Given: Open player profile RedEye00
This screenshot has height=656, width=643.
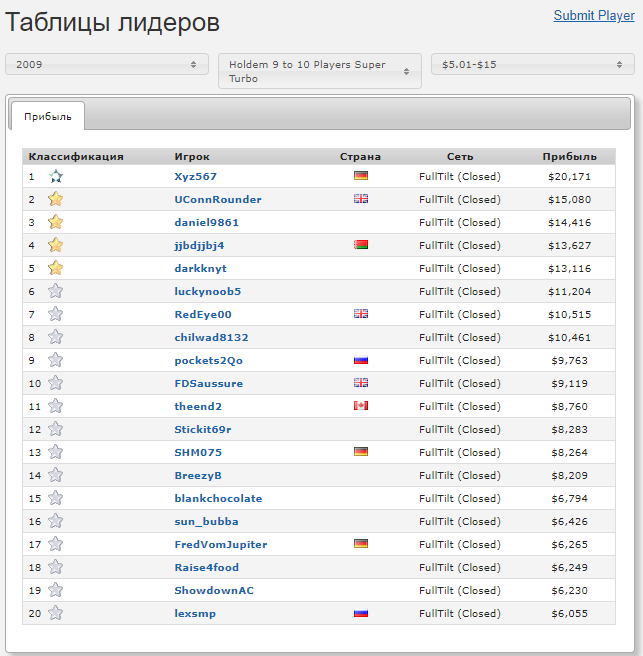Looking at the screenshot, I should click(x=203, y=315).
